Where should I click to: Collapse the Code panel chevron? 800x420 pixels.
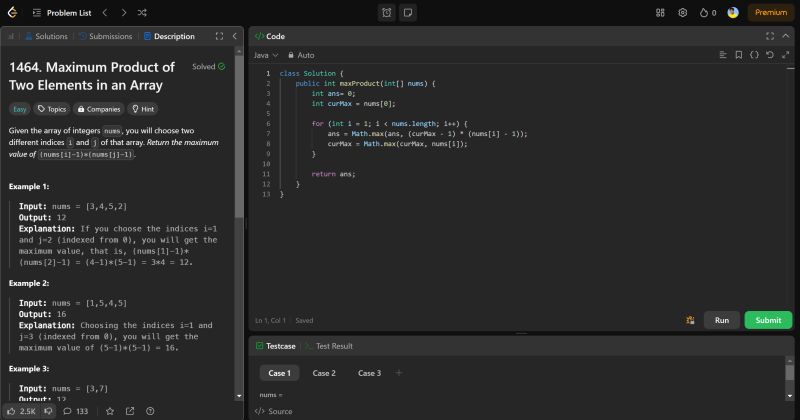click(786, 36)
